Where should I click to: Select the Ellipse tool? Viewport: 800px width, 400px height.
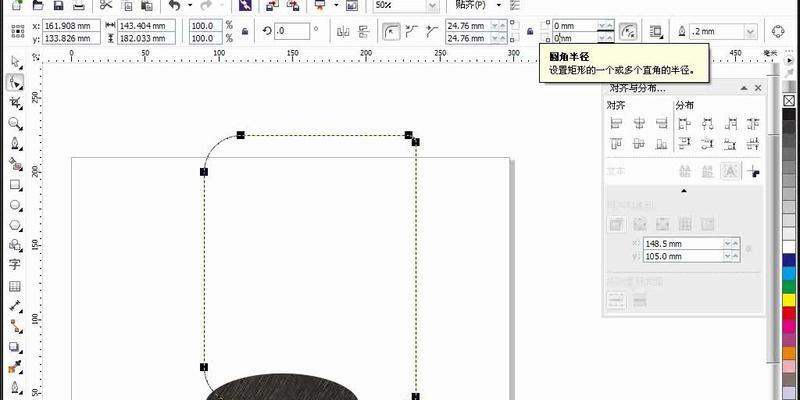[15, 205]
